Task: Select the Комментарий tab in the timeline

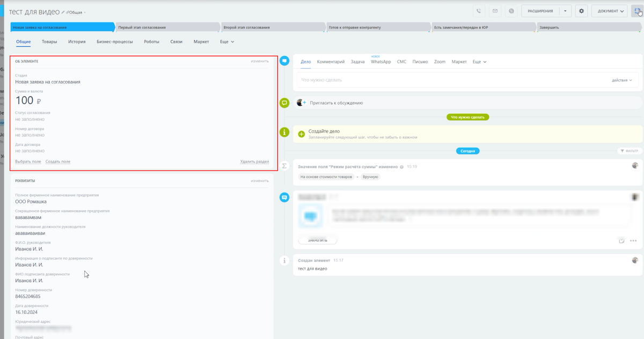Action: (331, 62)
